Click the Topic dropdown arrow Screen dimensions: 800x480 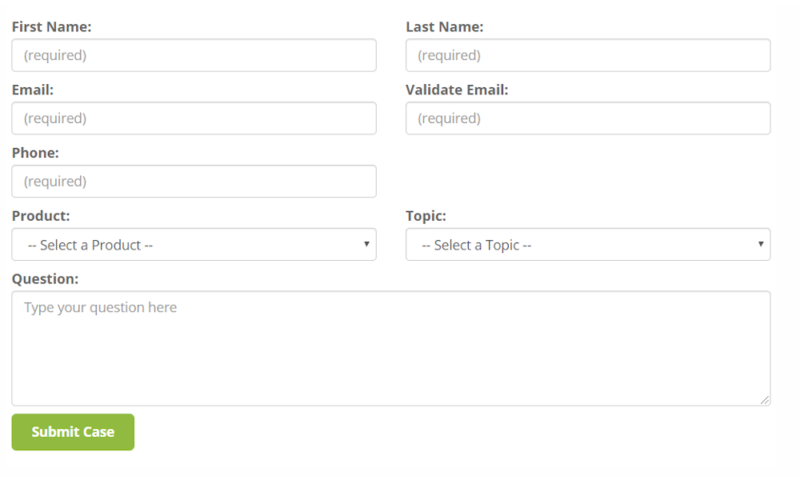(760, 244)
